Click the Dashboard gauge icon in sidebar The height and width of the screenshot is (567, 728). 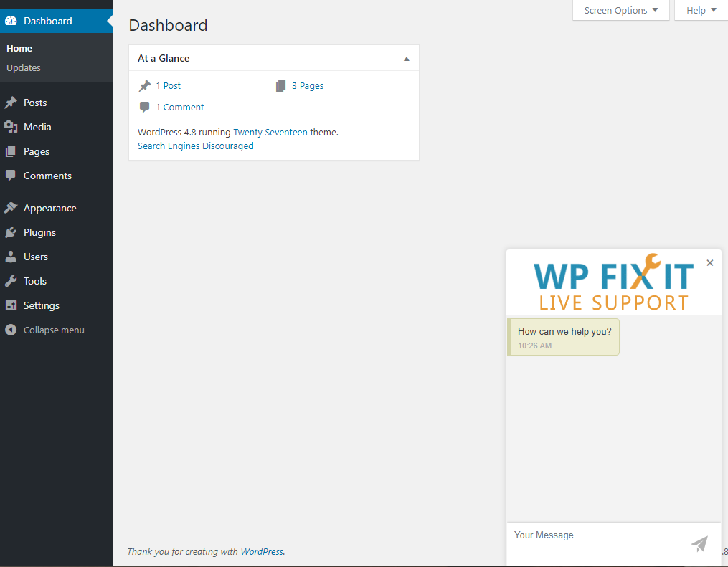tap(11, 21)
